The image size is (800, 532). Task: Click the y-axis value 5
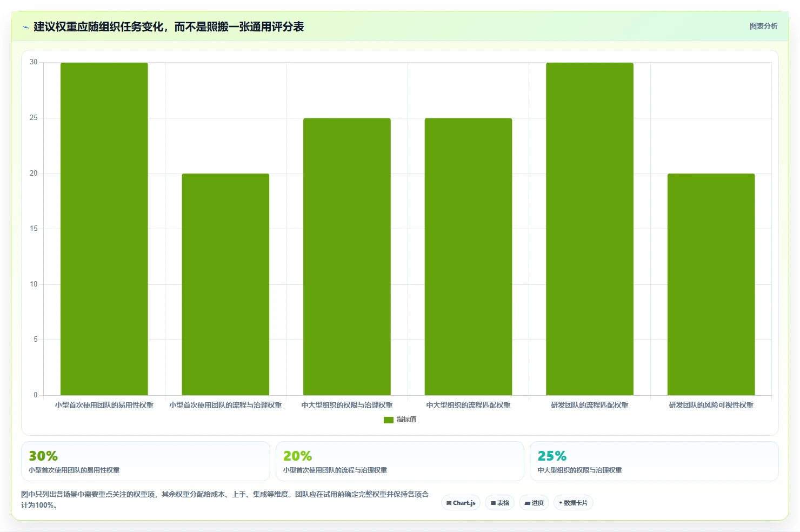click(x=36, y=340)
